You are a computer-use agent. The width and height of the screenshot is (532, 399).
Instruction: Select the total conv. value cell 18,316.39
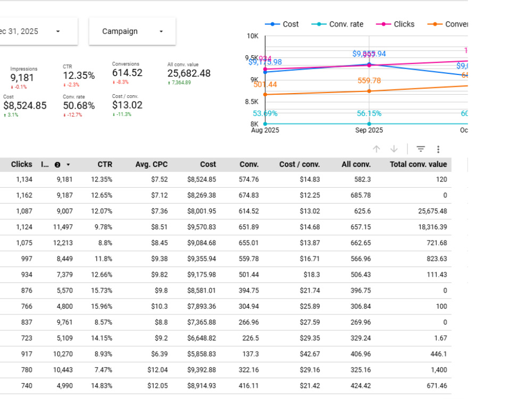point(432,227)
